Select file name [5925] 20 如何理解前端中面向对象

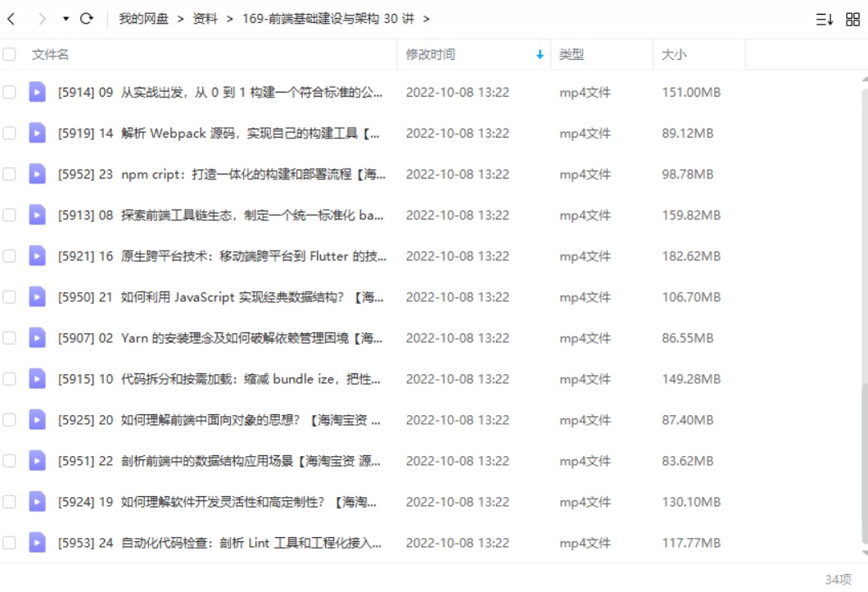pos(219,420)
